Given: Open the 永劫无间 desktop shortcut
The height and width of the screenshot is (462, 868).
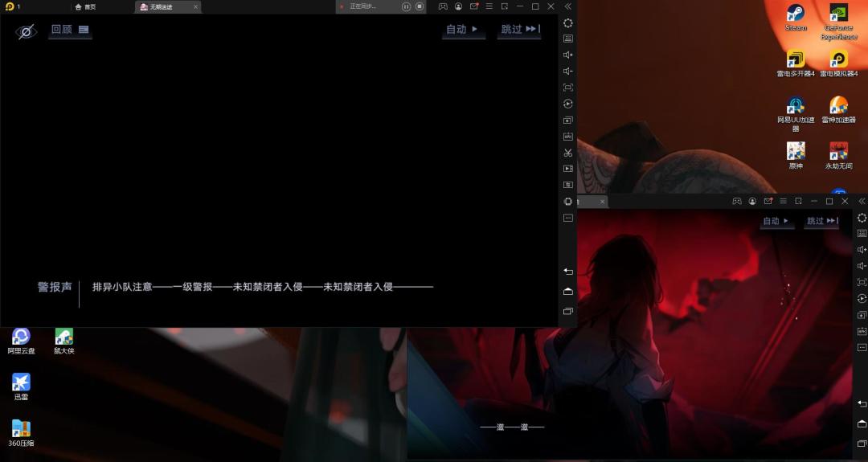Looking at the screenshot, I should tap(838, 156).
